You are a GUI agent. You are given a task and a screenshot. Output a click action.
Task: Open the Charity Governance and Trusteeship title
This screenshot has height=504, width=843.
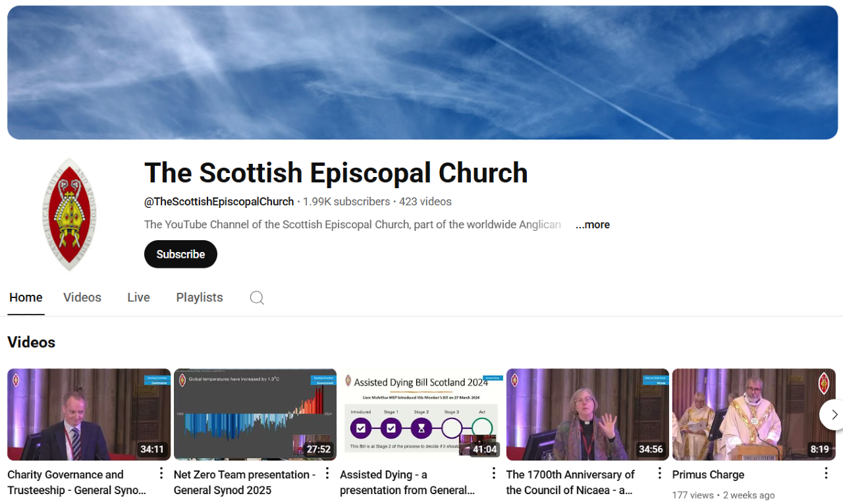click(x=77, y=482)
